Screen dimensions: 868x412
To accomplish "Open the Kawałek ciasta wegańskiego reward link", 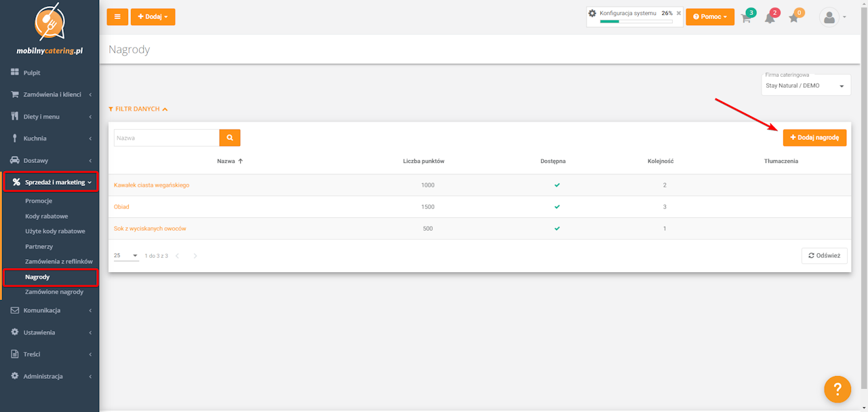I will 151,185.
